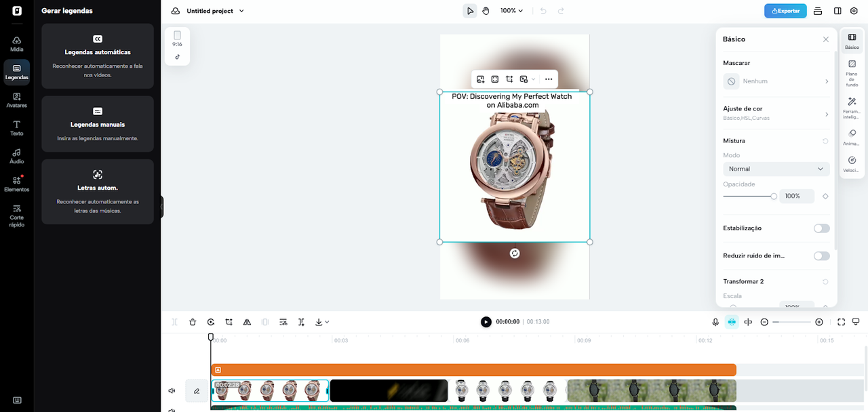Expand the 100% zoom dropdown
The width and height of the screenshot is (868, 412).
[x=511, y=11]
